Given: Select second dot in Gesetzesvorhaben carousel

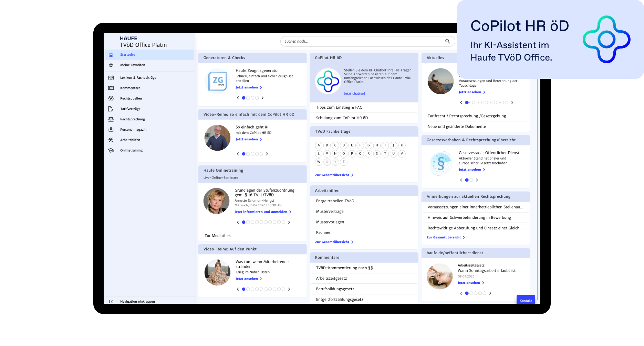Looking at the screenshot, I should pos(471,180).
